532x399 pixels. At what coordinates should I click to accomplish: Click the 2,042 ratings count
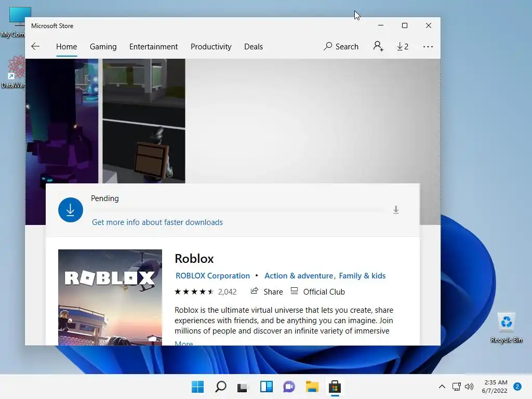pyautogui.click(x=228, y=292)
